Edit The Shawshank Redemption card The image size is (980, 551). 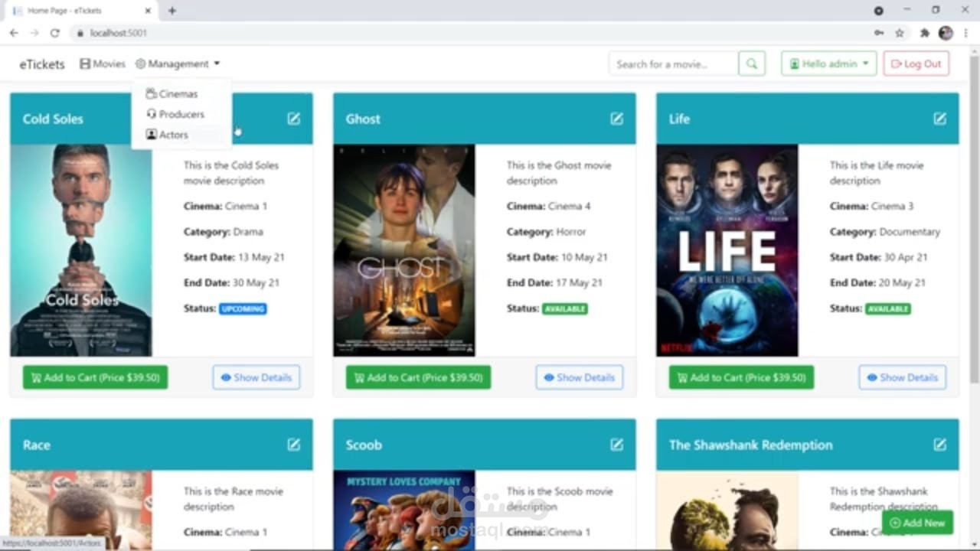[x=940, y=445]
